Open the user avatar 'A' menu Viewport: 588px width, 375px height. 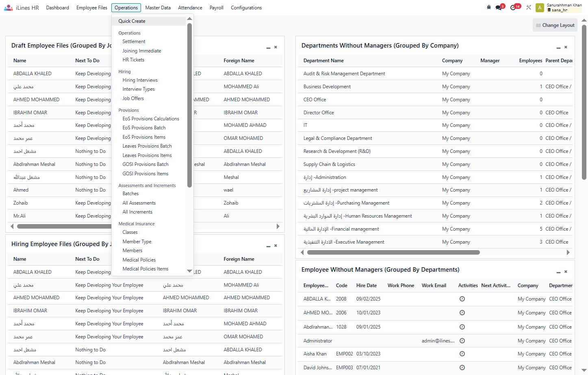(x=540, y=7)
